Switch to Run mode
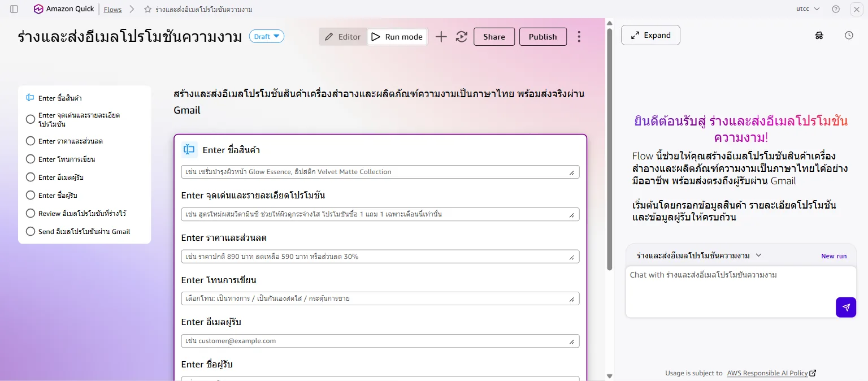 [397, 37]
